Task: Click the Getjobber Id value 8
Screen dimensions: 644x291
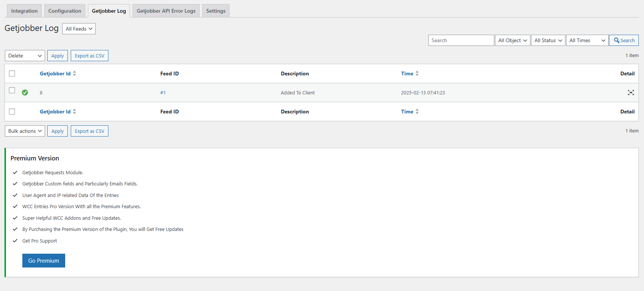Action: 41,93
